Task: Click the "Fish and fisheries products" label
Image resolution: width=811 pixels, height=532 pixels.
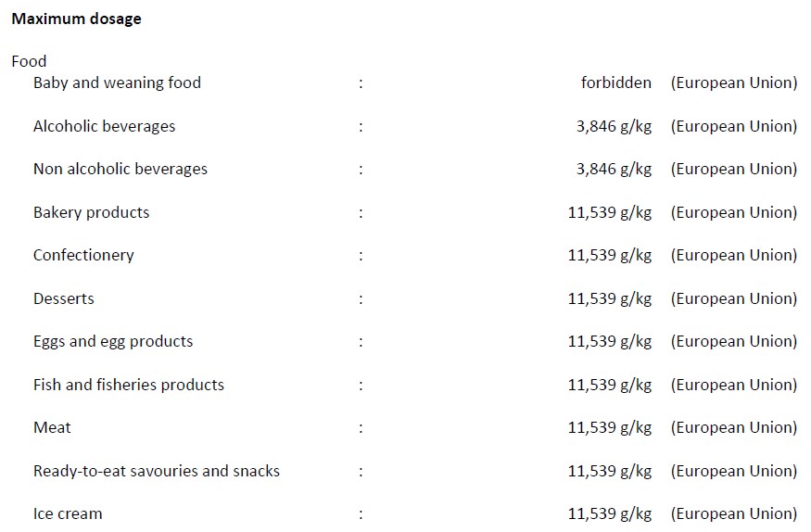Action: [x=129, y=385]
